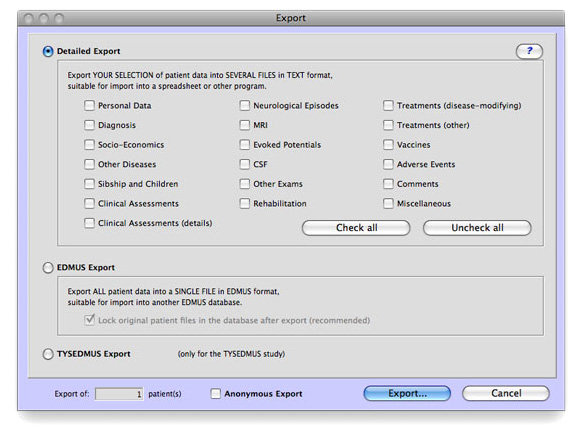Click the 'Export ALL patient data' description
Viewport: 583px width, 430px height.
(x=173, y=297)
